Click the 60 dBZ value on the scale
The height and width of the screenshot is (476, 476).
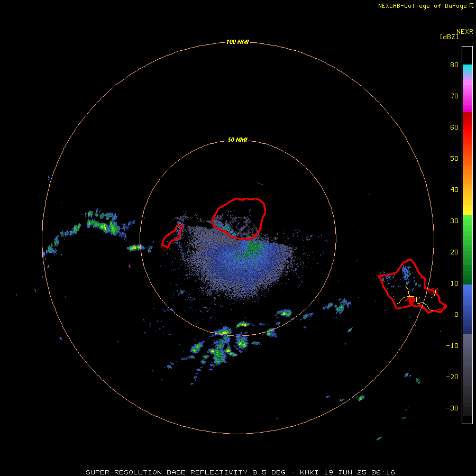tap(454, 127)
